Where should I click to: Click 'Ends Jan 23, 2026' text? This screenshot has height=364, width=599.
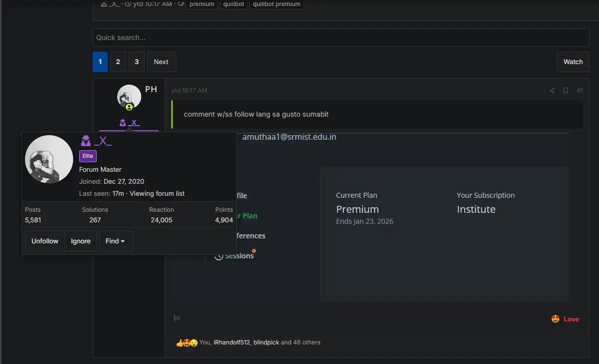tap(365, 221)
